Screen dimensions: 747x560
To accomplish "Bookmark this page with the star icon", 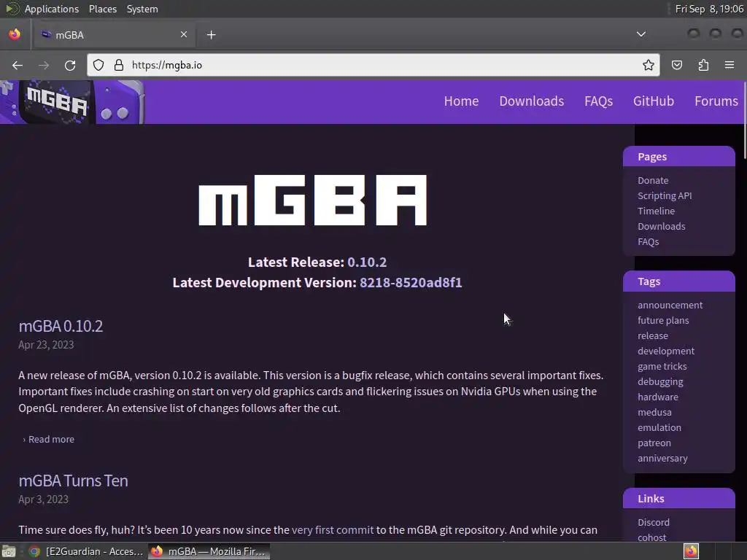I will 648,65.
